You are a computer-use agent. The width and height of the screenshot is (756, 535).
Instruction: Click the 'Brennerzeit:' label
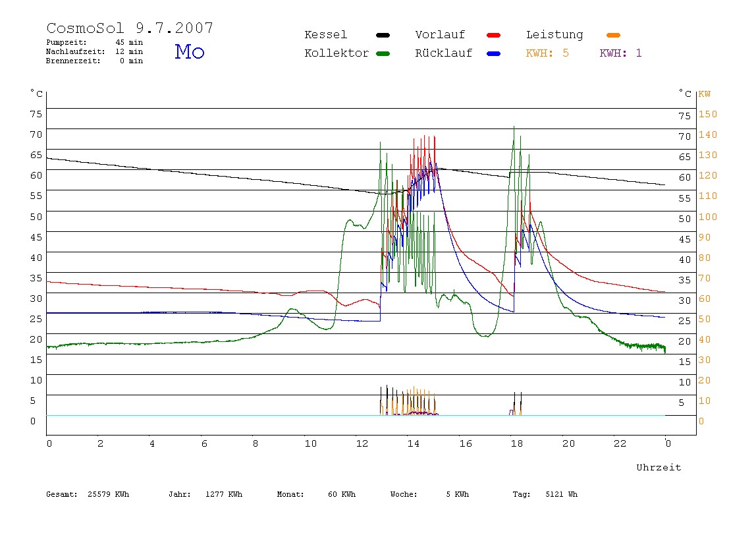click(73, 61)
